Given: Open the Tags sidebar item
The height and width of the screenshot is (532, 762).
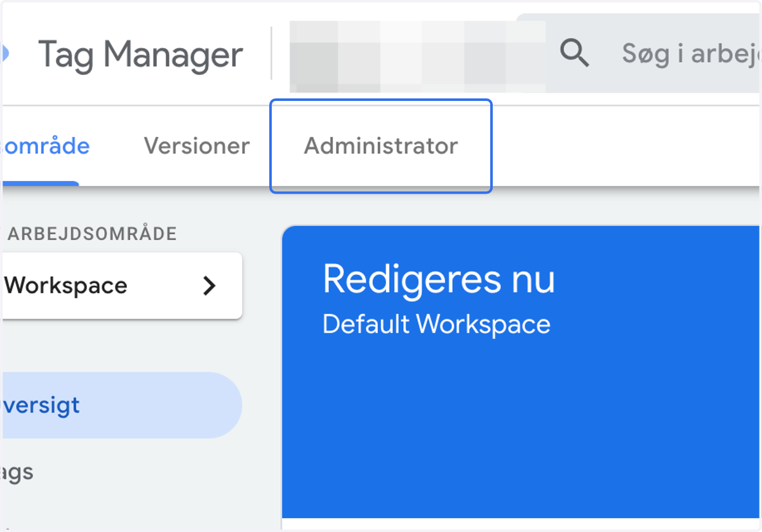Looking at the screenshot, I should (18, 472).
